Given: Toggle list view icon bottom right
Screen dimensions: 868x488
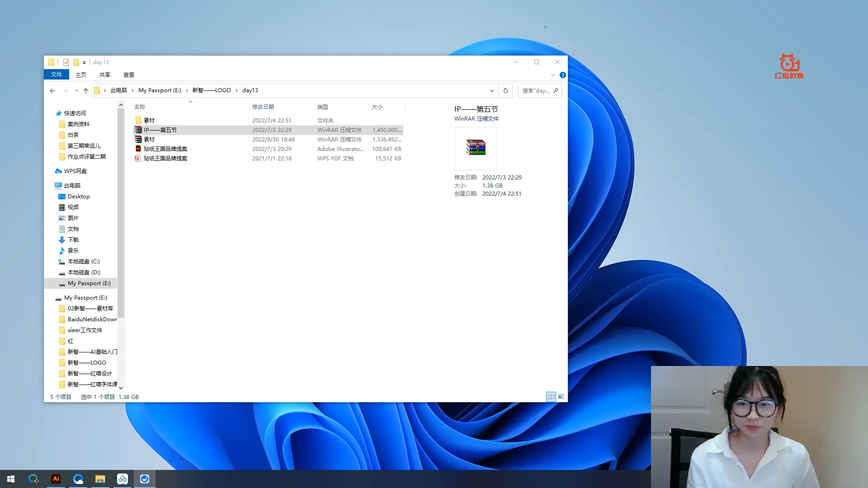Looking at the screenshot, I should 551,397.
